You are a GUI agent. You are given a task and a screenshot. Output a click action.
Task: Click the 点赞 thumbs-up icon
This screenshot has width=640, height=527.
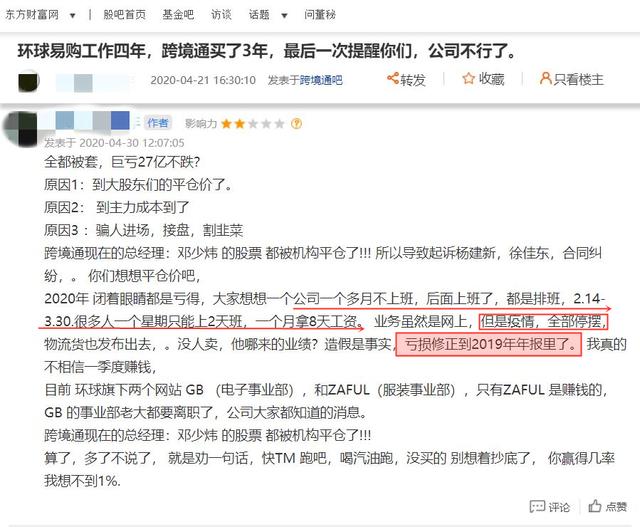coord(595,506)
